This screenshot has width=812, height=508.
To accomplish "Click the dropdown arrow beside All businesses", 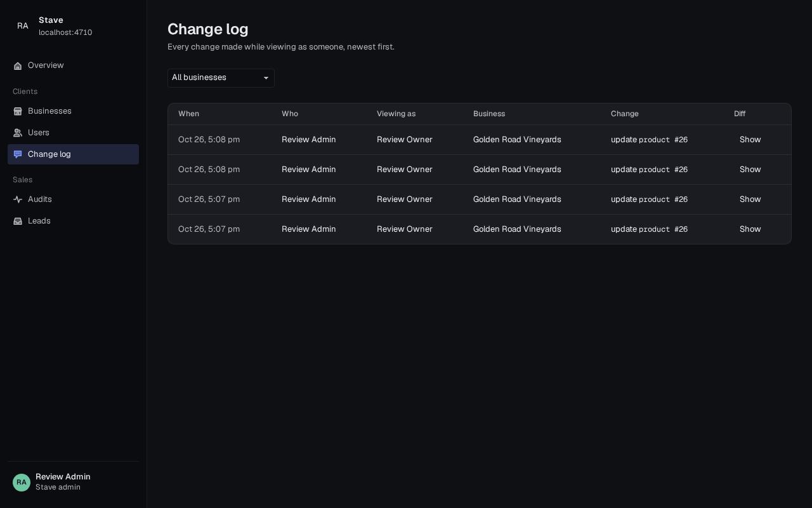I will tap(266, 78).
